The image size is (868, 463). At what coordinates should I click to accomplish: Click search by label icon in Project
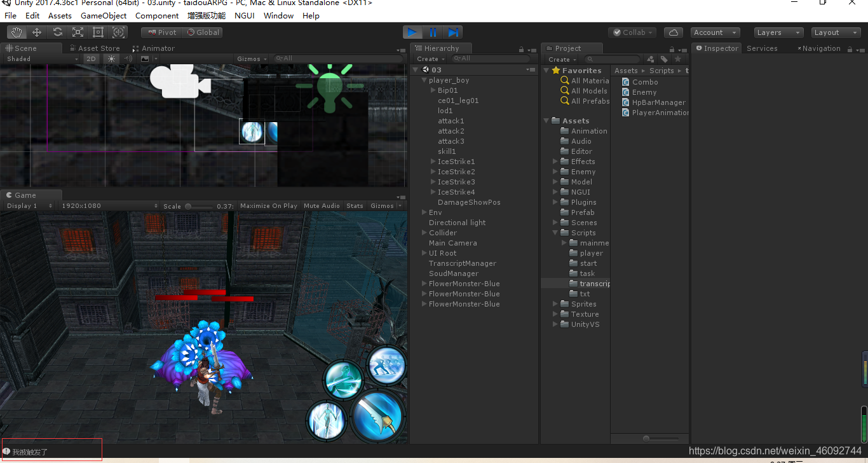(664, 59)
